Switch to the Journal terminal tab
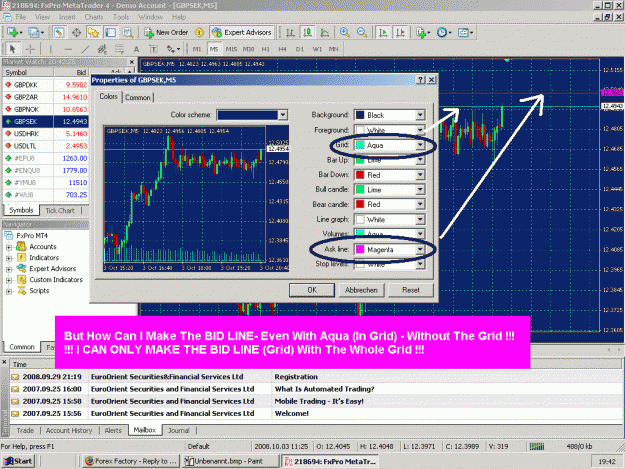Image resolution: width=625 pixels, height=469 pixels. point(179,430)
